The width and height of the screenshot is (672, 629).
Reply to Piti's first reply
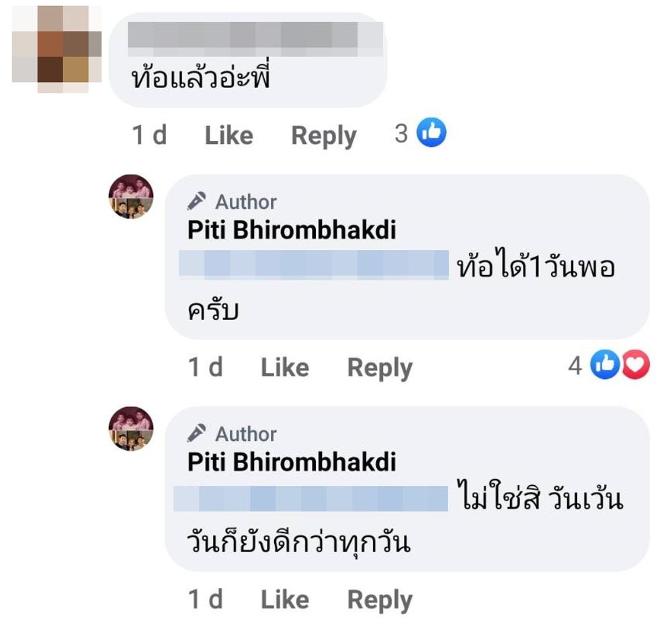point(380,368)
